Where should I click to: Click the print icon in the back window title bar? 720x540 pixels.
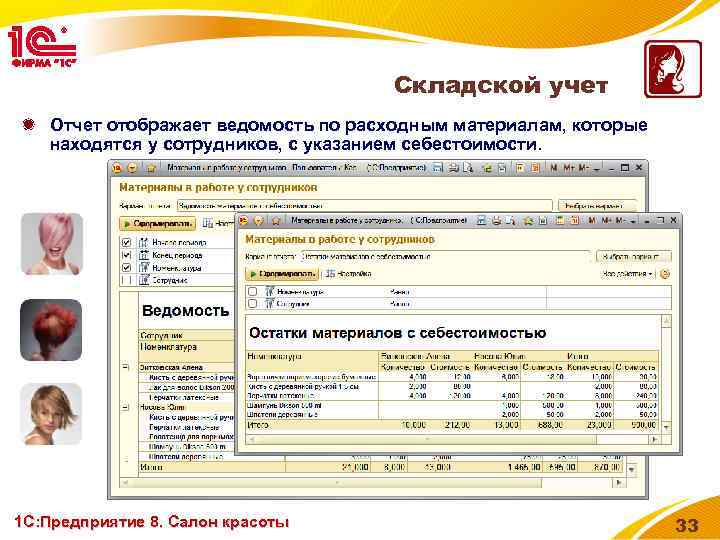point(454,168)
